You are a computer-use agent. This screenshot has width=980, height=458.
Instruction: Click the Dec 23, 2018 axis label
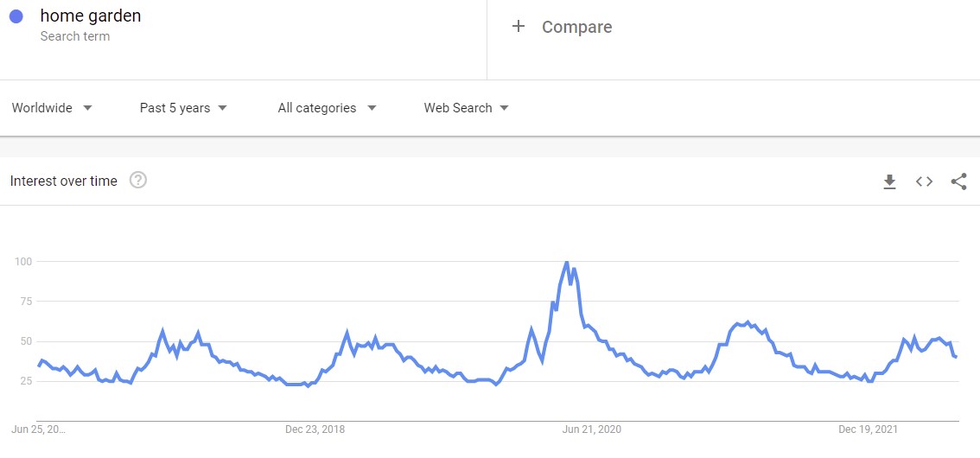pos(315,429)
